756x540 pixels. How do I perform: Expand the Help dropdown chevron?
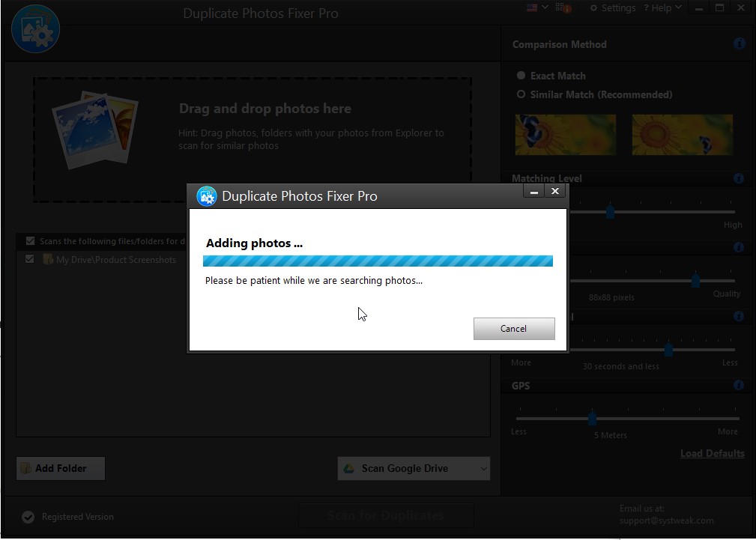[x=677, y=7]
